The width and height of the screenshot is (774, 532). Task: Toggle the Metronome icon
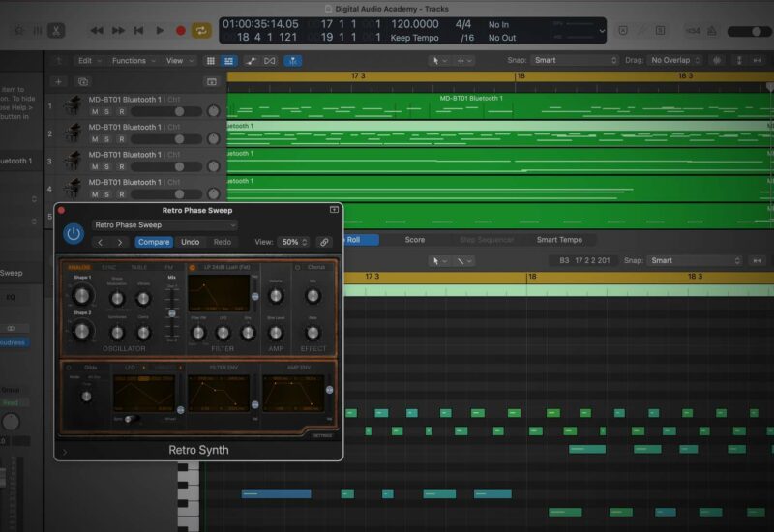coord(712,31)
